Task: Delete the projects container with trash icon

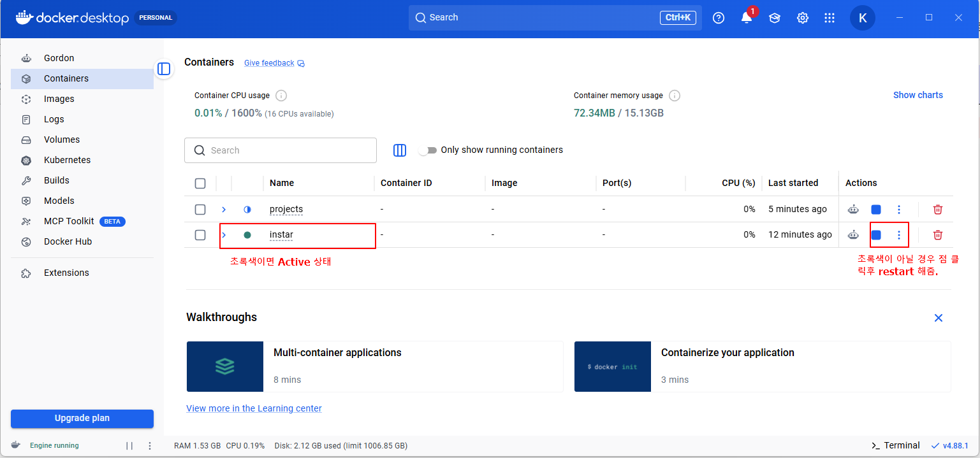Action: click(938, 209)
